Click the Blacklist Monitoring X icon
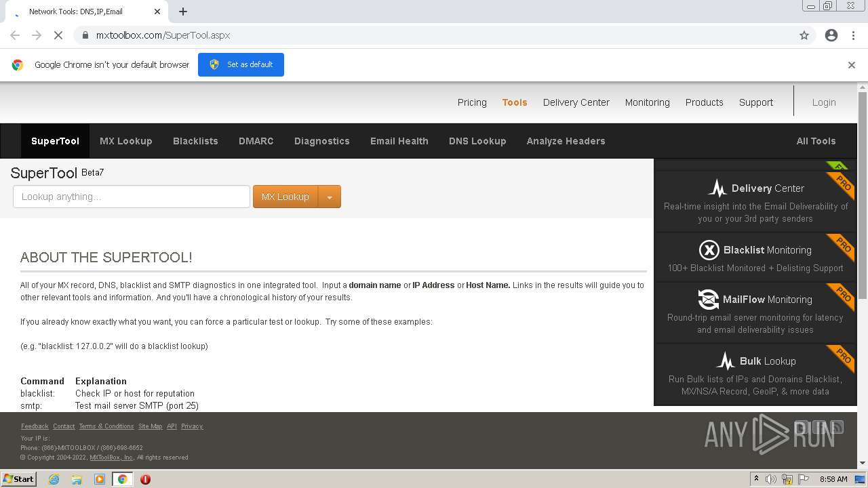 (x=709, y=250)
